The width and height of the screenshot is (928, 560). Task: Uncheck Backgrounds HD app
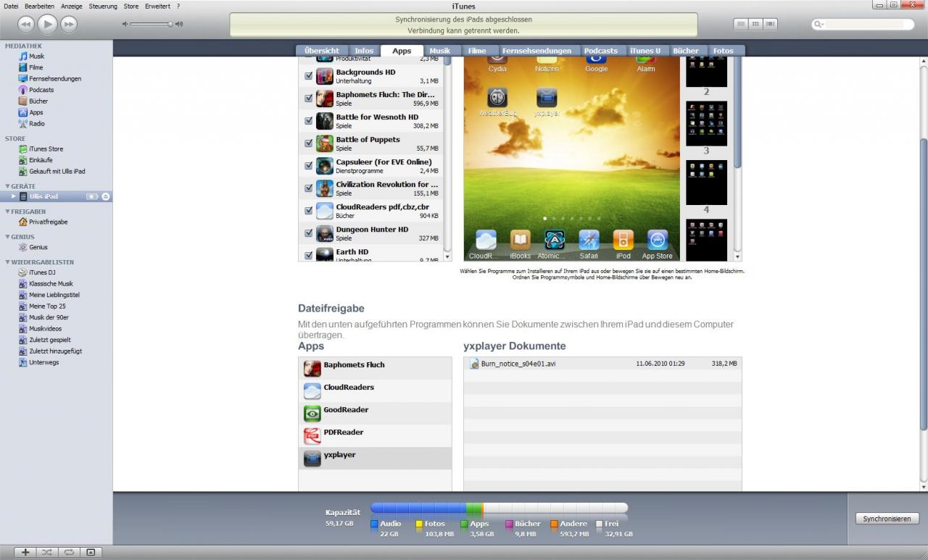point(309,76)
